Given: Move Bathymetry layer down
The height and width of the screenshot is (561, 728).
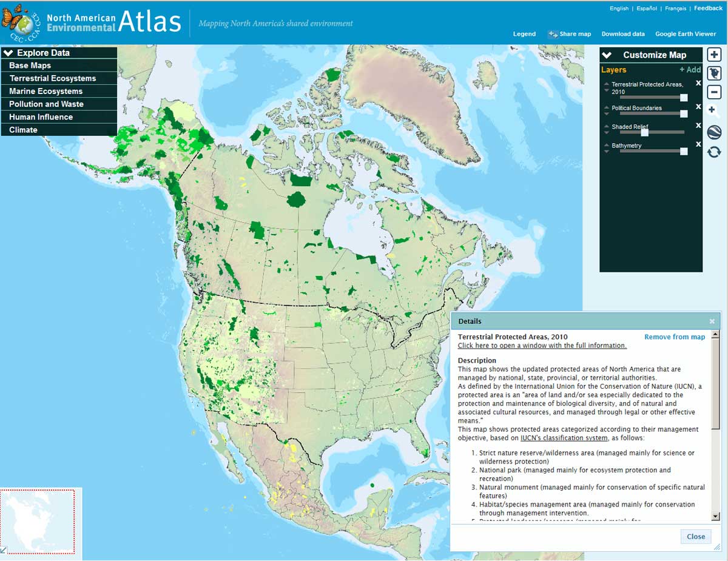Looking at the screenshot, I should tap(607, 151).
